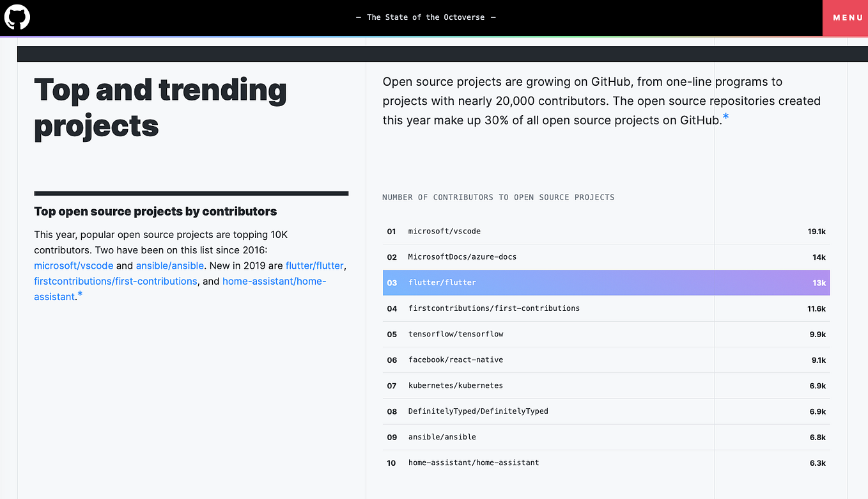Select the tensorflow/tensorflow row
This screenshot has width=868, height=499.
click(x=605, y=334)
